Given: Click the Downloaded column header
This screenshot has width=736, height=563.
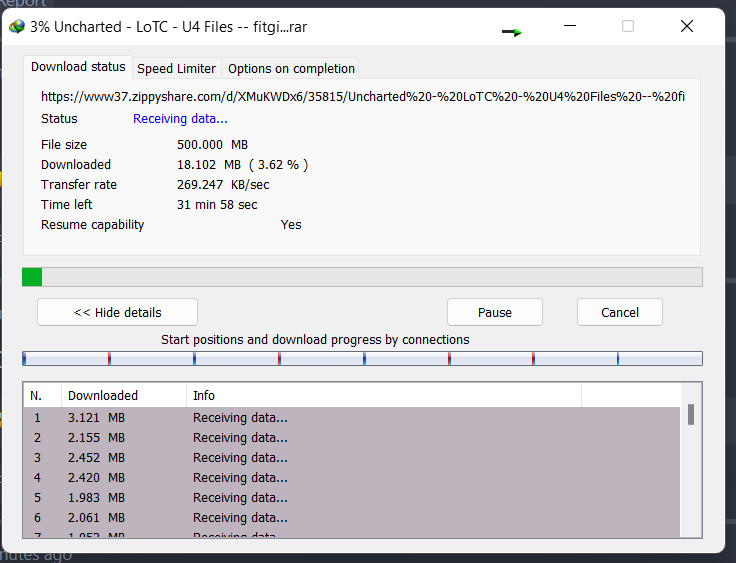Looking at the screenshot, I should pos(124,395).
